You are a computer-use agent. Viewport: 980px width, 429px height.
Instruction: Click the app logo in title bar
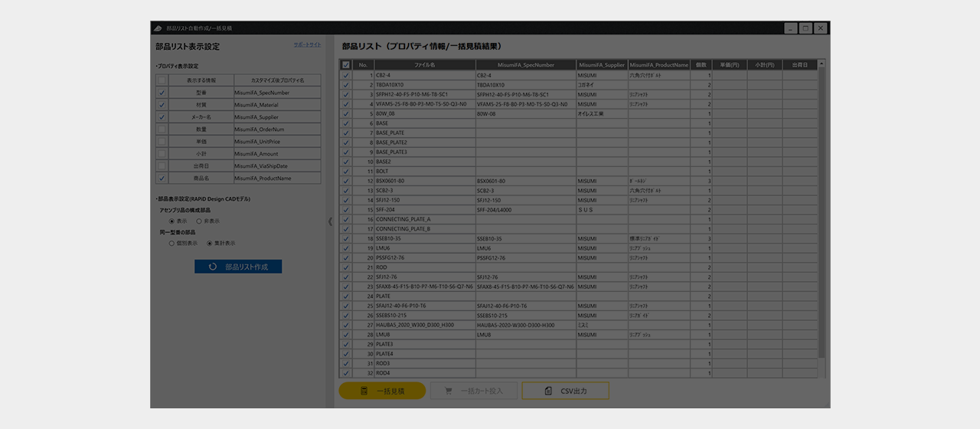[158, 28]
